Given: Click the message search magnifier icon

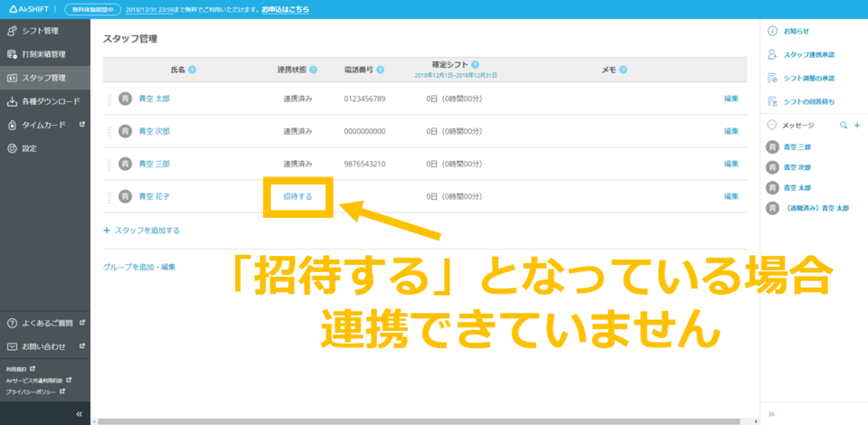Looking at the screenshot, I should pyautogui.click(x=843, y=126).
